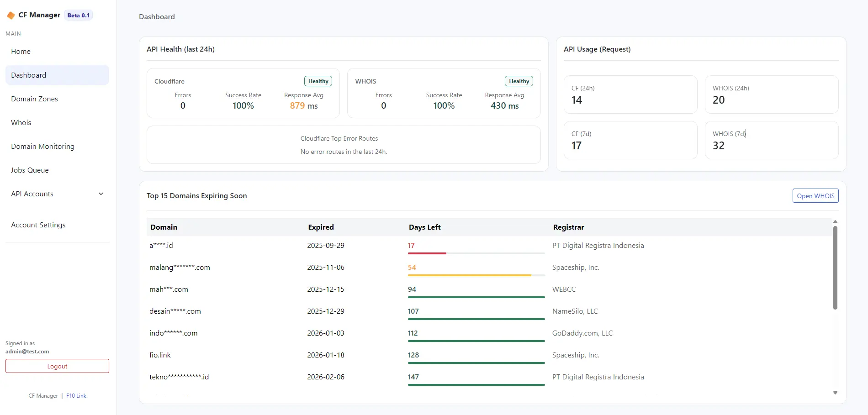Click the Cloudflare Healthy status badge
868x415 pixels.
point(318,81)
